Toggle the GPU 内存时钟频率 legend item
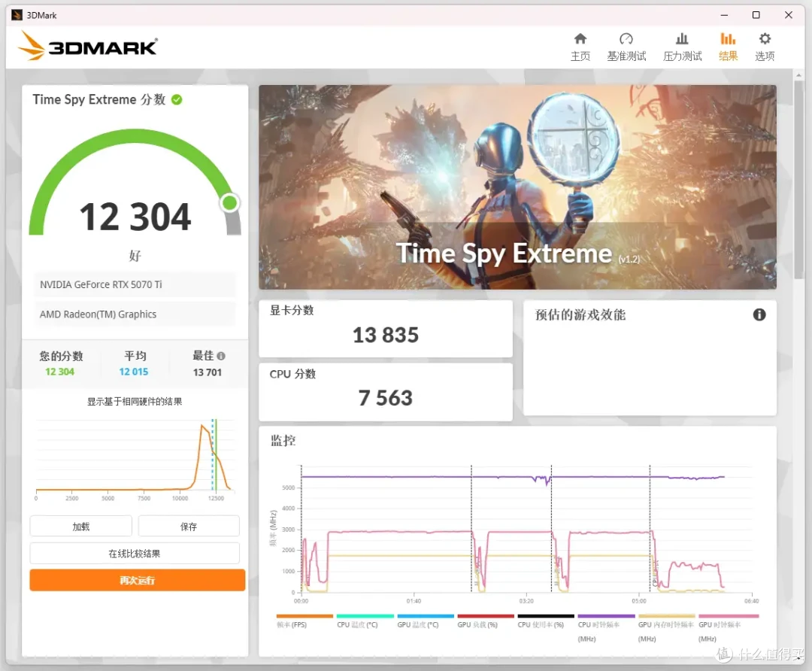 tap(666, 628)
